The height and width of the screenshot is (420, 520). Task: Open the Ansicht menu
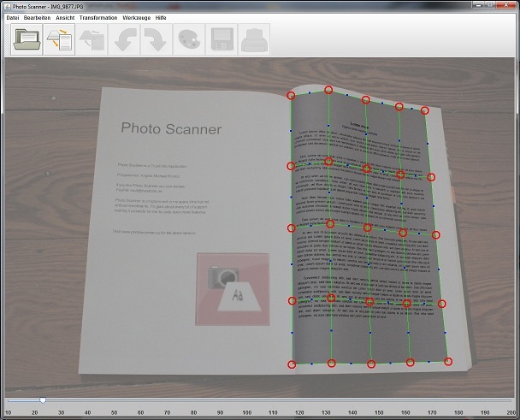point(65,18)
